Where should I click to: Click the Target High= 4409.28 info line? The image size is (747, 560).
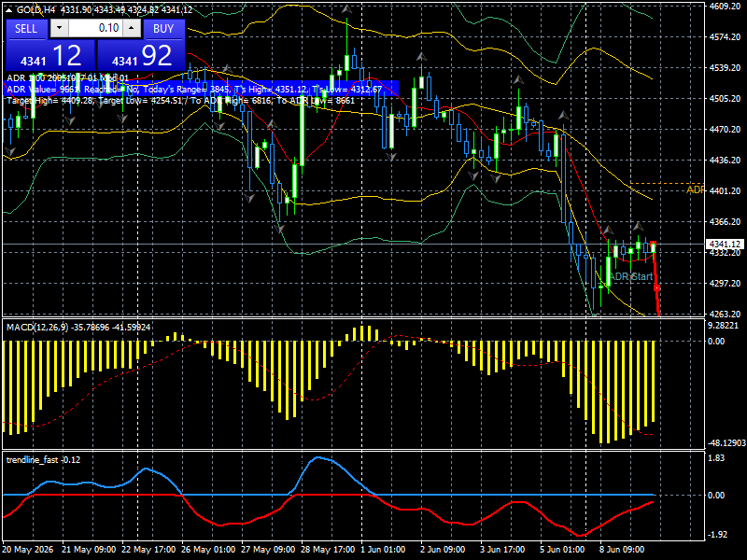[x=181, y=101]
